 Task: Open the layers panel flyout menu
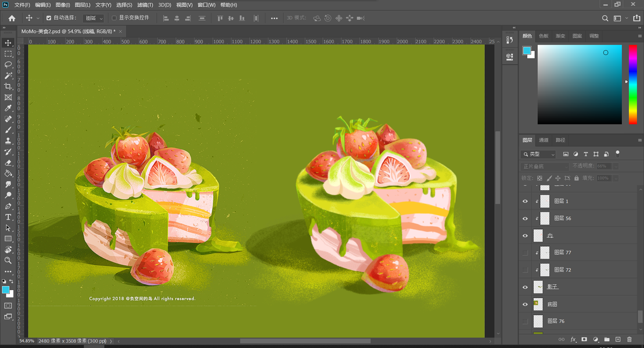click(639, 140)
